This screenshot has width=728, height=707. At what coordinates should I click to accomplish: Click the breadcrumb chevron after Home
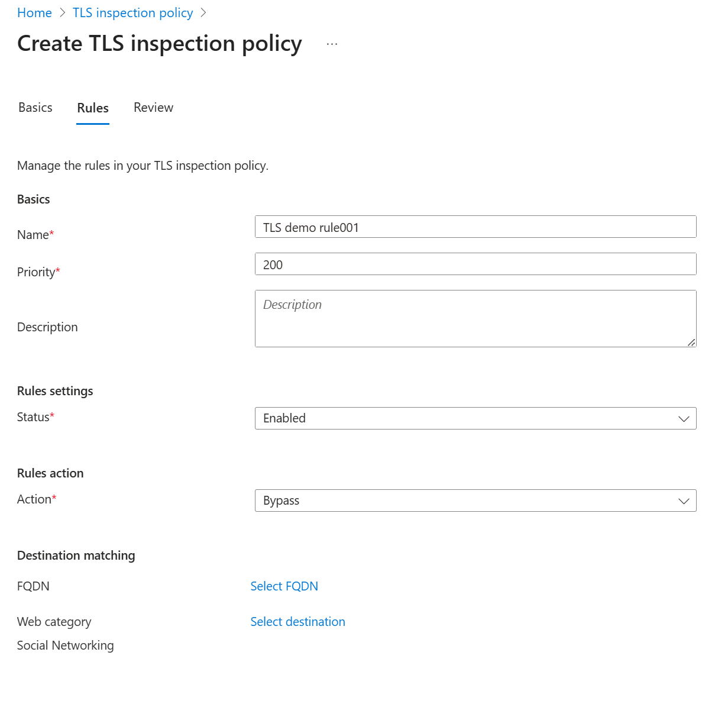(x=63, y=13)
